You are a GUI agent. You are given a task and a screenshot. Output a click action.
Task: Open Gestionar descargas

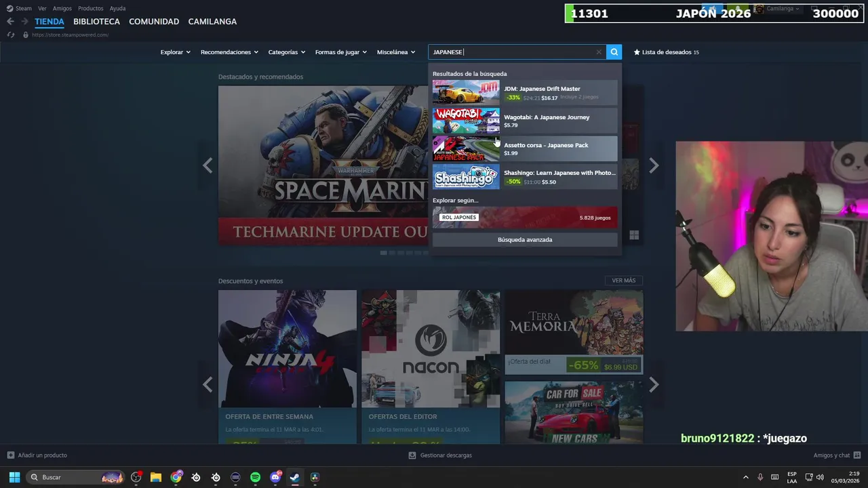[x=440, y=455]
